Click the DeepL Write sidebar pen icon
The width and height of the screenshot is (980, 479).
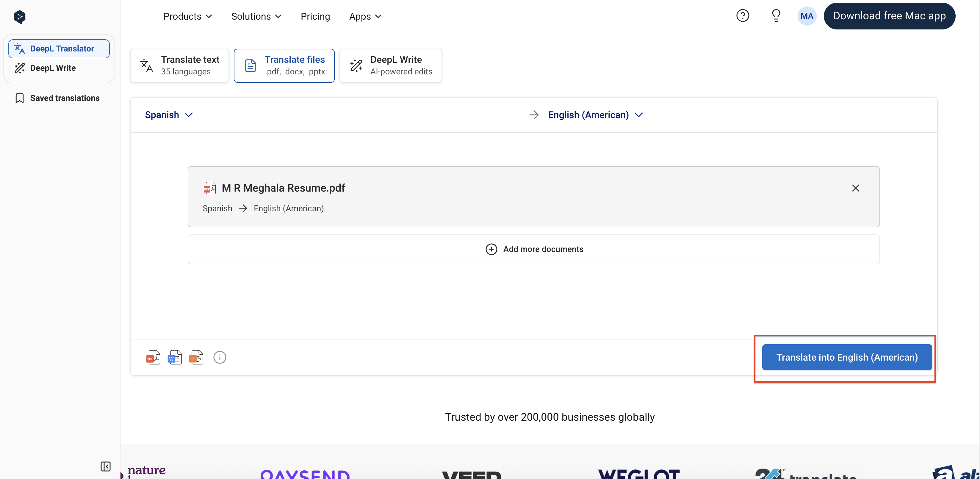click(19, 68)
